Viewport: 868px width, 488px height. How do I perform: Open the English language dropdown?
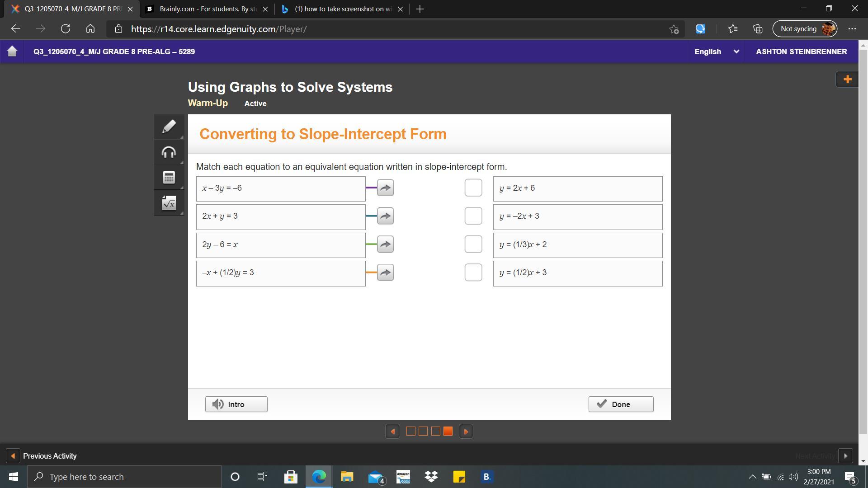pyautogui.click(x=716, y=52)
